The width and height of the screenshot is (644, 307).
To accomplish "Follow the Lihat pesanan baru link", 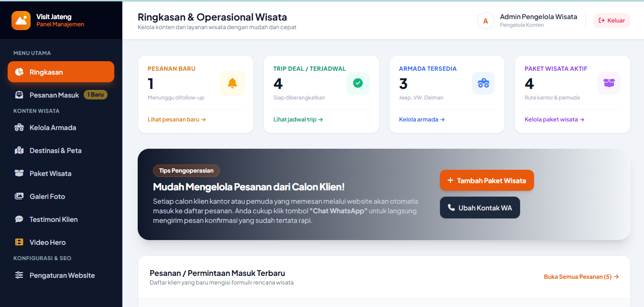I will pyautogui.click(x=177, y=120).
